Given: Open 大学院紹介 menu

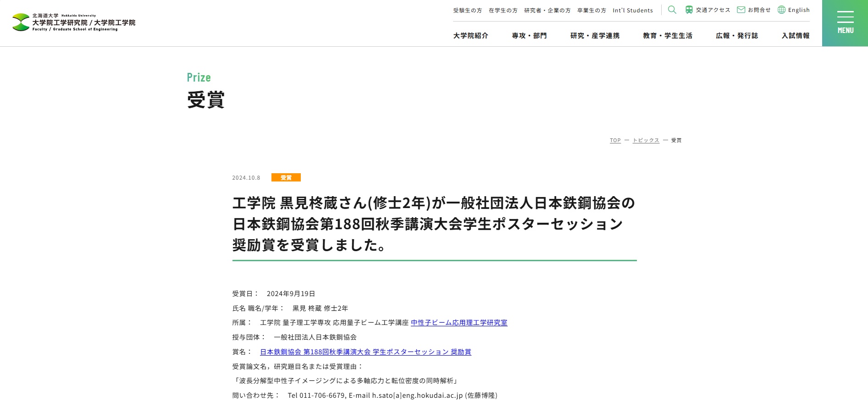Looking at the screenshot, I should pyautogui.click(x=471, y=36).
